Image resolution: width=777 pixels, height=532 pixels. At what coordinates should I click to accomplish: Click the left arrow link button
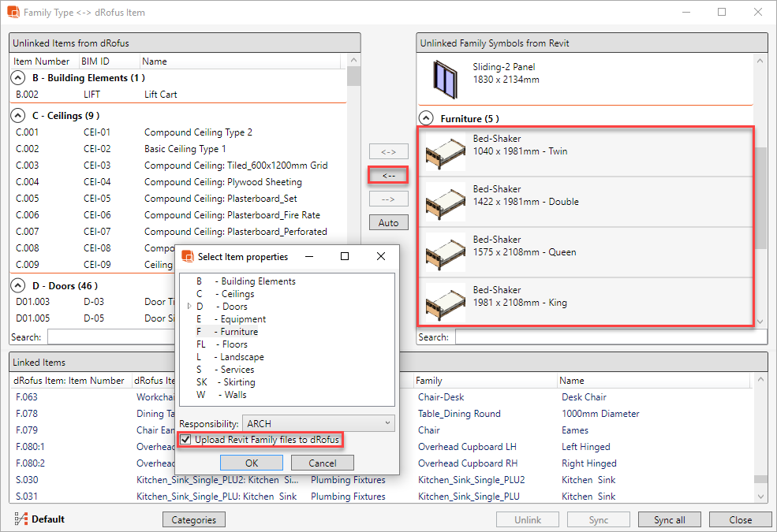click(x=388, y=175)
